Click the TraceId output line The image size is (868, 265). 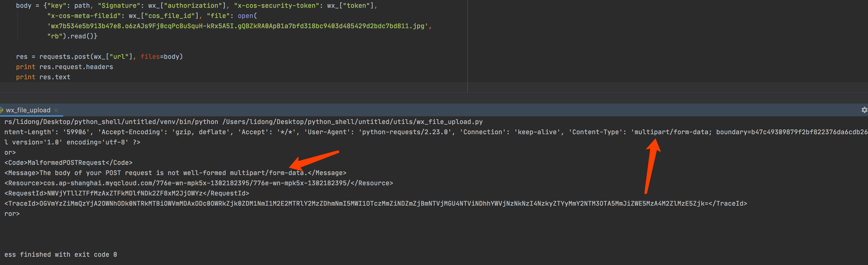click(375, 203)
